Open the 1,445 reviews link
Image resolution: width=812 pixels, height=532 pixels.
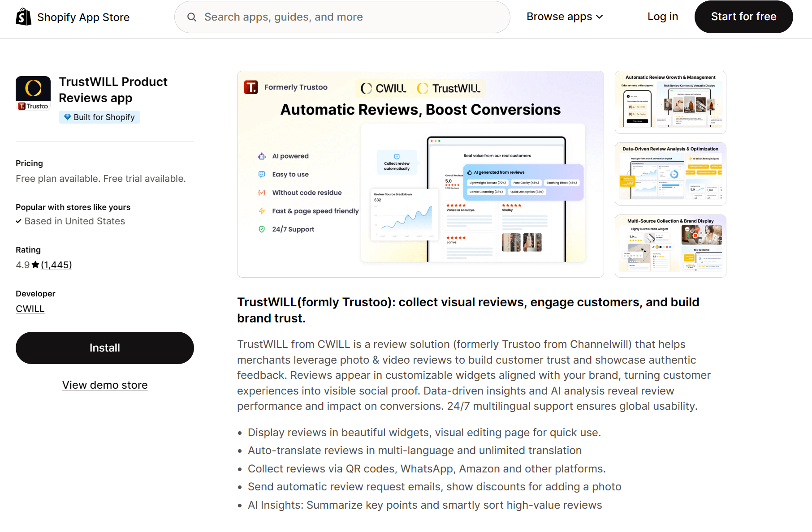pos(56,265)
